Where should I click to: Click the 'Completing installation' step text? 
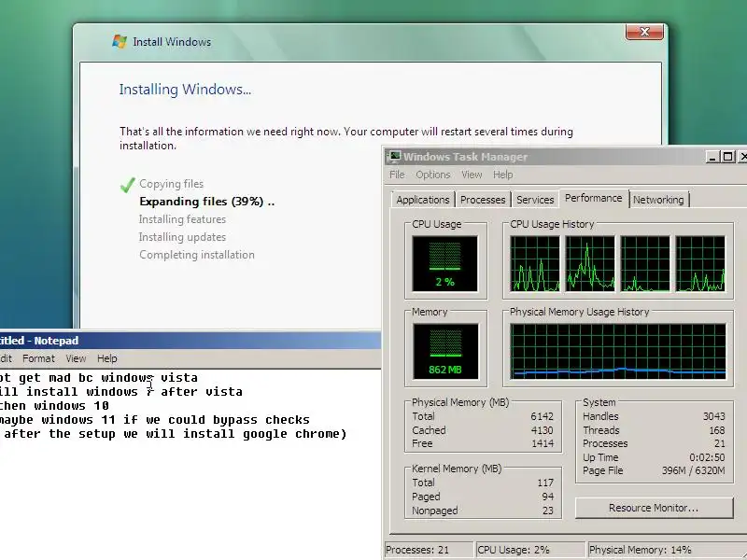click(197, 255)
